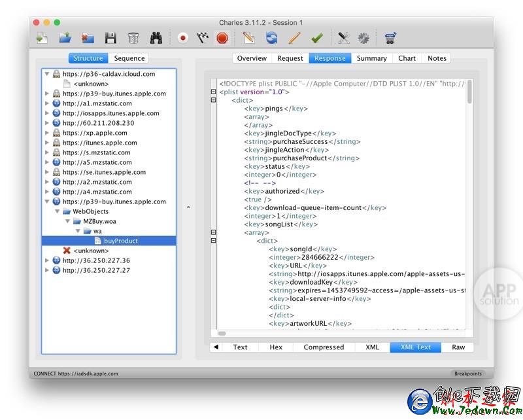Switch to Structure view
Image resolution: width=523 pixels, height=420 pixels.
(x=88, y=58)
